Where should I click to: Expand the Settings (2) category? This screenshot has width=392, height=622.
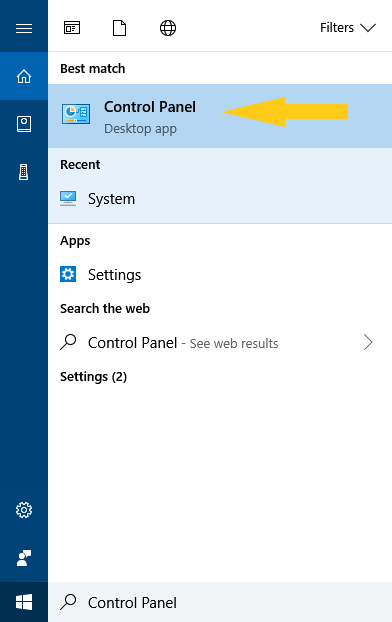tap(93, 376)
